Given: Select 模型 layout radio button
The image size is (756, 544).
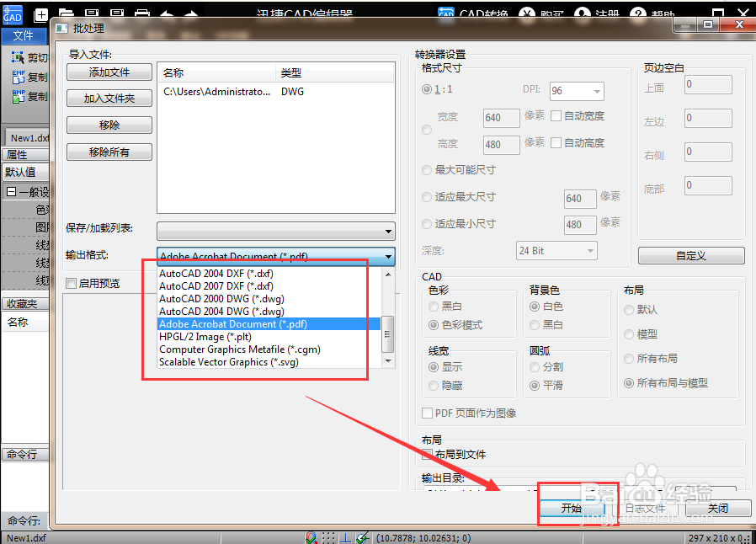Looking at the screenshot, I should [629, 334].
